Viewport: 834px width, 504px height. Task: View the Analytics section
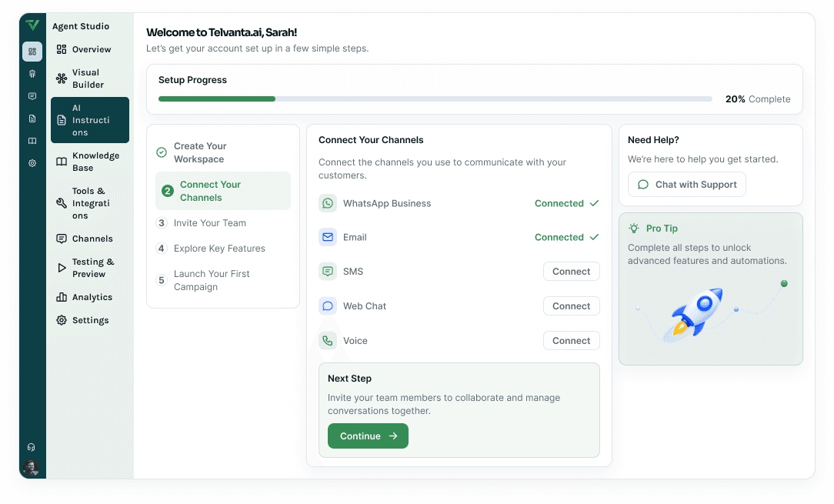click(x=90, y=297)
